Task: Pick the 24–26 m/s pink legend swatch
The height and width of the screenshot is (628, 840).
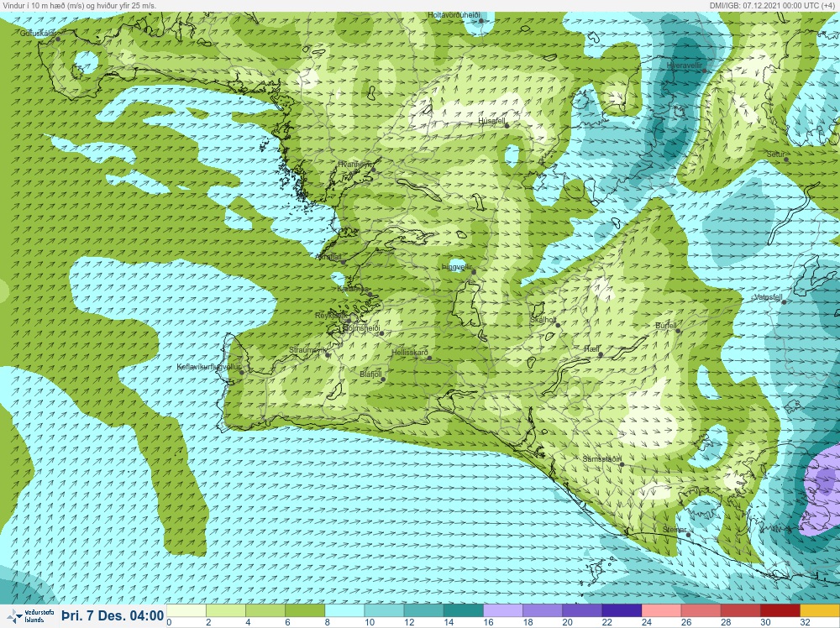Action: point(662,611)
